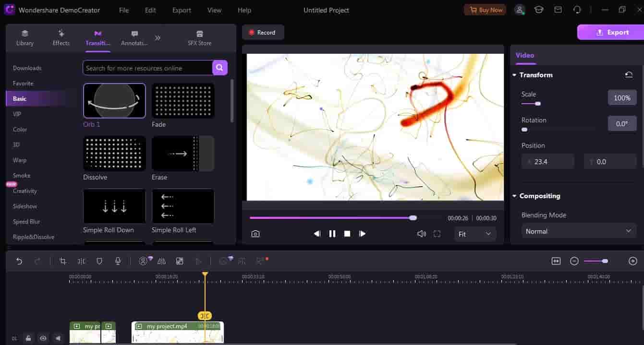
Task: Open the Export menu in menu bar
Action: pos(182,10)
